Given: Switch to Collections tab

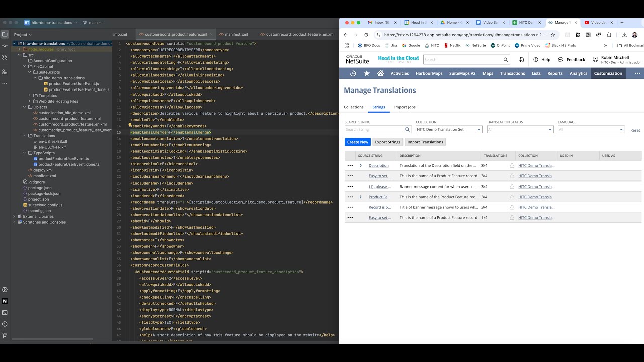Looking at the screenshot, I should 353,107.
